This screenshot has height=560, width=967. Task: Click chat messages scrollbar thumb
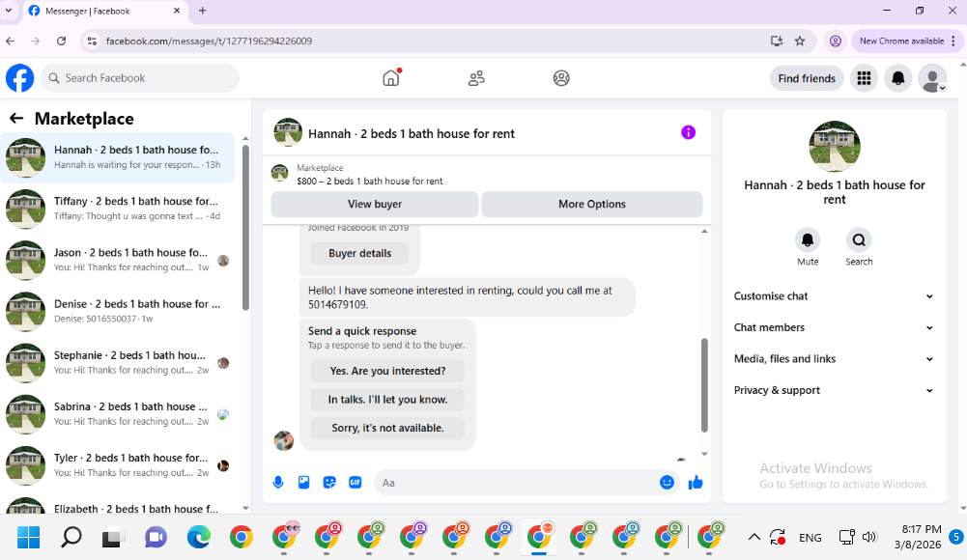(704, 385)
